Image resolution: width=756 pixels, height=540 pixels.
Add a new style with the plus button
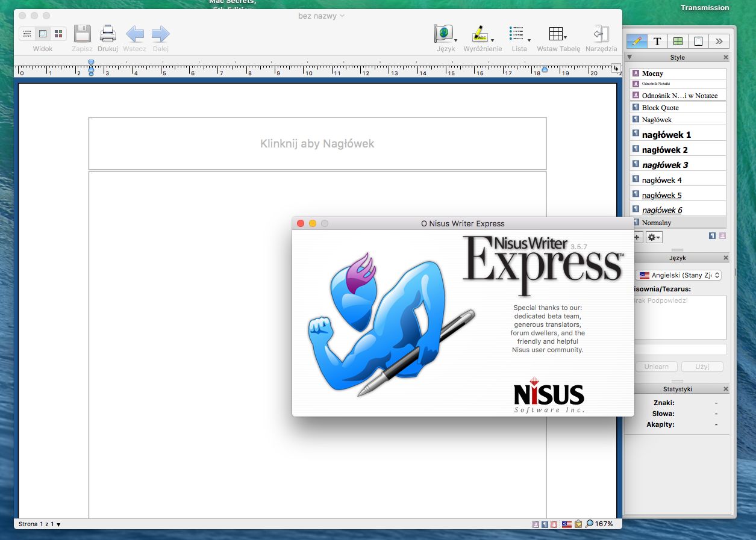pyautogui.click(x=637, y=237)
